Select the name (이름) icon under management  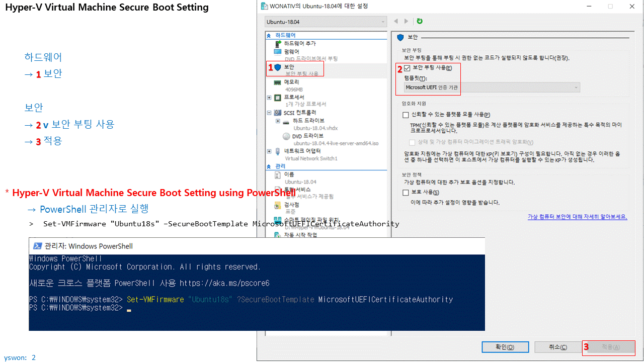click(278, 174)
